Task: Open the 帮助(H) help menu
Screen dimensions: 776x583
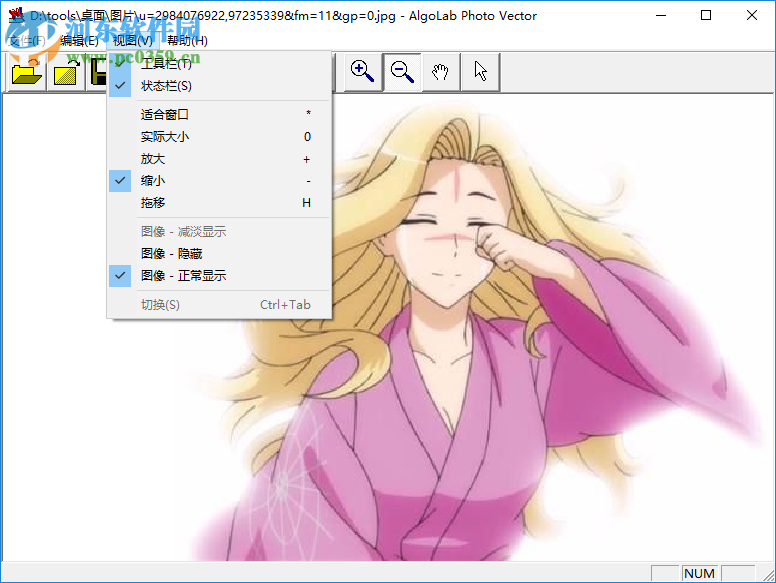Action: click(x=187, y=41)
